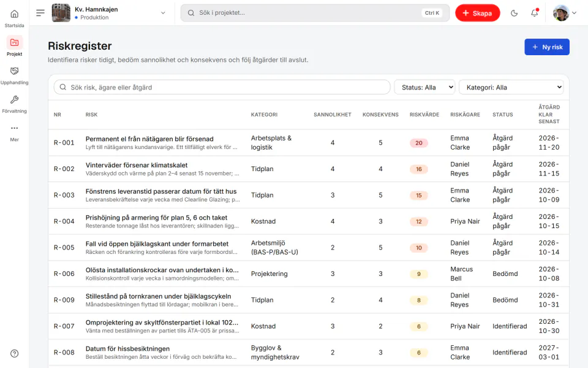Image resolution: width=588 pixels, height=368 pixels.
Task: Open the Kategori: Alla dropdown
Action: [511, 87]
